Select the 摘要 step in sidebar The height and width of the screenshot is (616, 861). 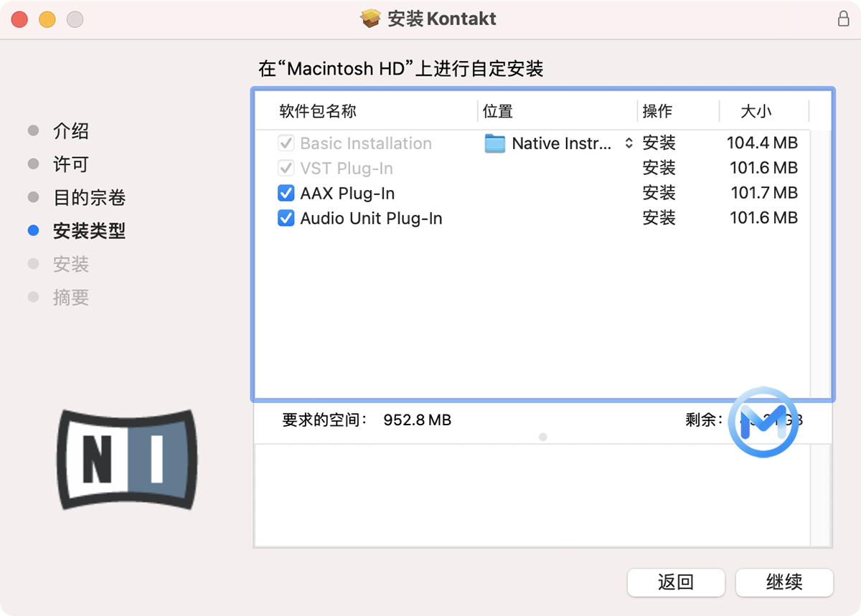pyautogui.click(x=71, y=297)
